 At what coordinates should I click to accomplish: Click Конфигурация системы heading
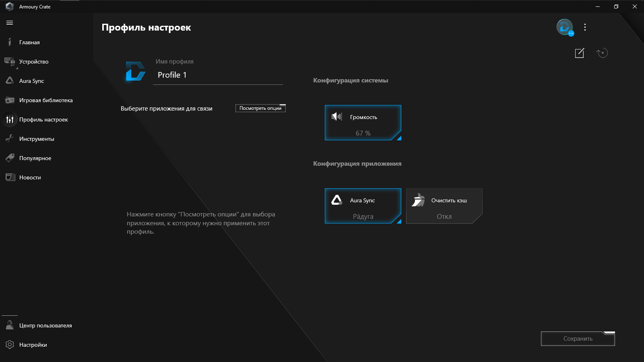click(x=351, y=80)
